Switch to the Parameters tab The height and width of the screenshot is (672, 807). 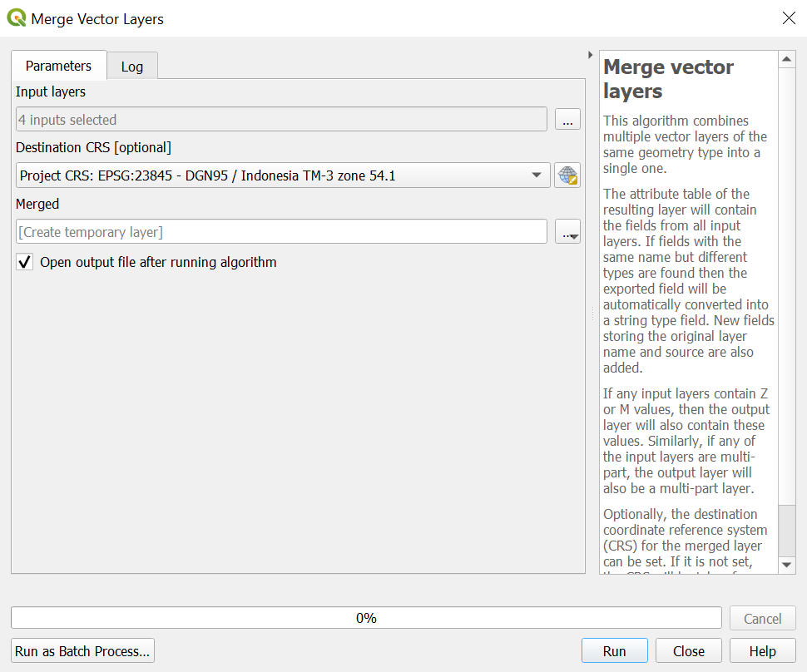(58, 66)
